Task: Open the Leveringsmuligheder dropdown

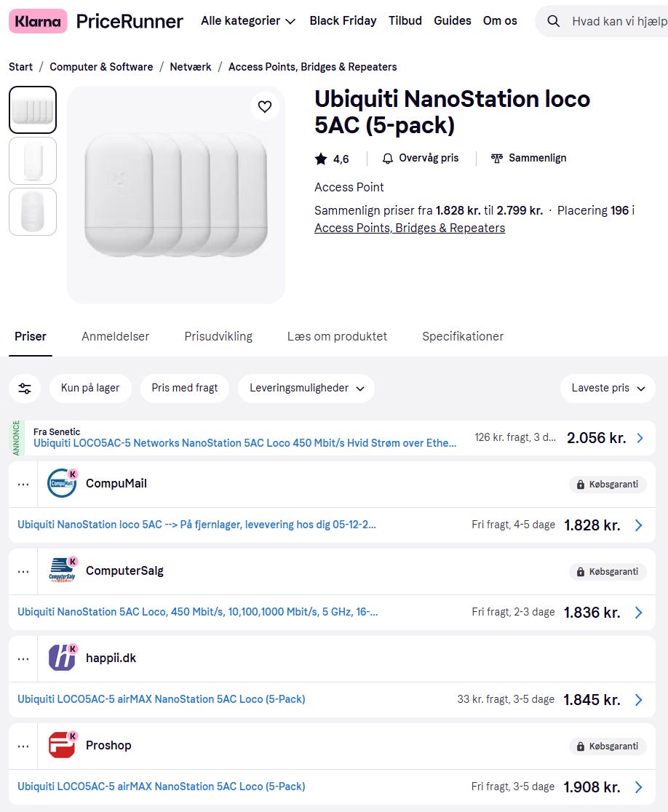Action: pyautogui.click(x=306, y=388)
